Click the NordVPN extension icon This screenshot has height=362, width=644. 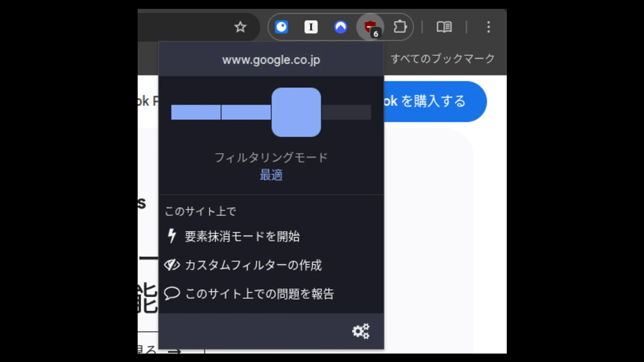tap(341, 27)
